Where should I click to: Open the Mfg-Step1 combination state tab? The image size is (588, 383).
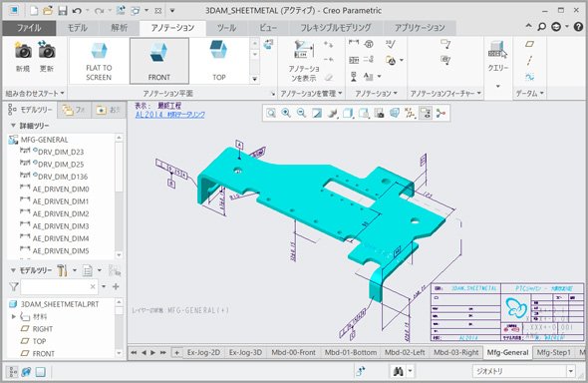(553, 353)
